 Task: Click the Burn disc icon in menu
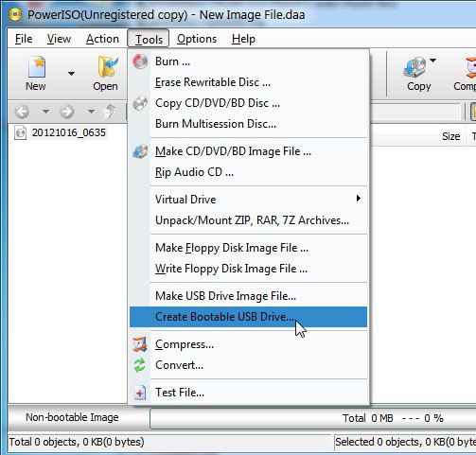coord(140,61)
